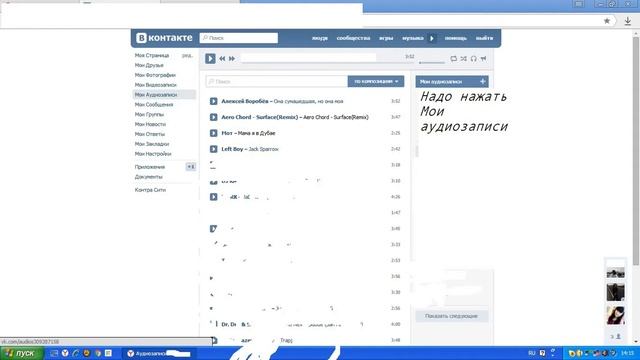Image resolution: width=640 pixels, height=360 pixels.
Task: Open the помощь link
Action: [456, 38]
